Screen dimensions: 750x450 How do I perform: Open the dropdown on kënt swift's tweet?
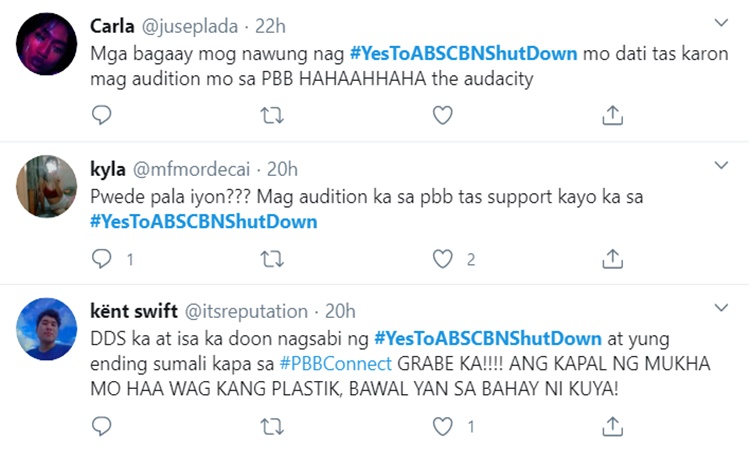719,310
